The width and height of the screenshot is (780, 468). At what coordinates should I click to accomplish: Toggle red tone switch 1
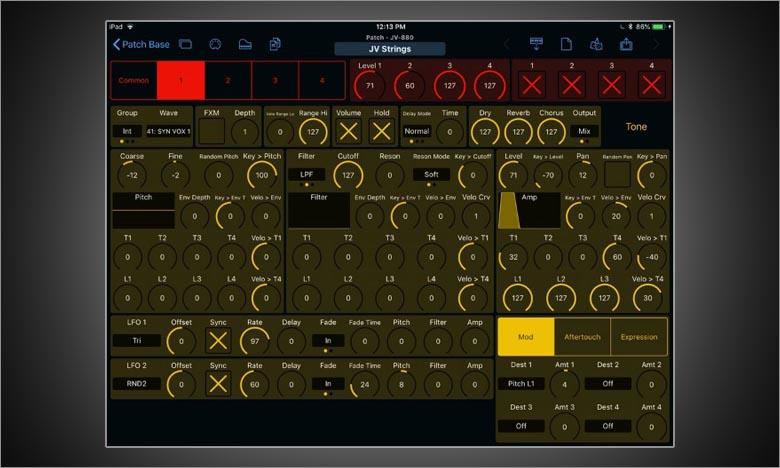point(532,86)
